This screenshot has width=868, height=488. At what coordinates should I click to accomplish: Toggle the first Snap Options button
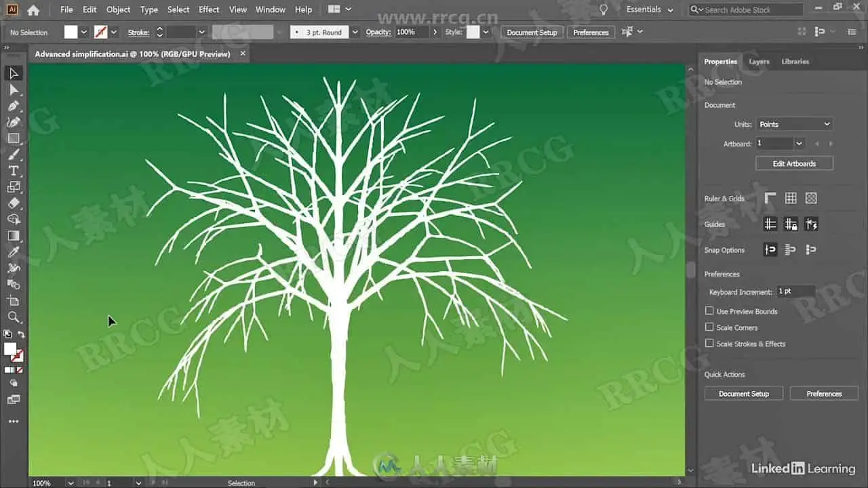(770, 250)
